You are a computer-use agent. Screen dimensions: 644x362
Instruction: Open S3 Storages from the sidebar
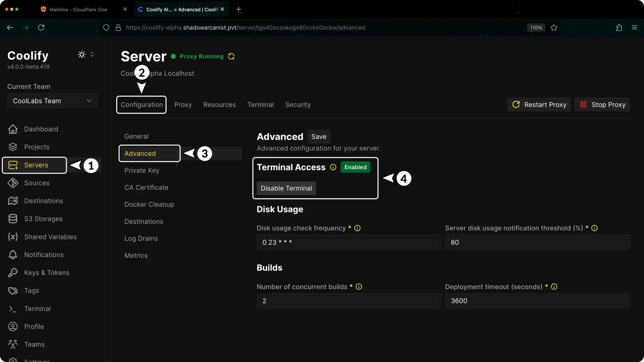point(43,219)
